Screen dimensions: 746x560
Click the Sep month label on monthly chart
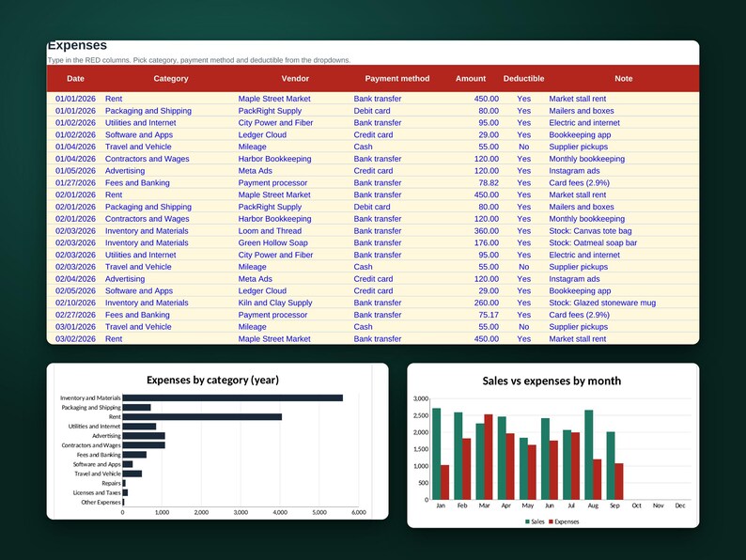614,506
